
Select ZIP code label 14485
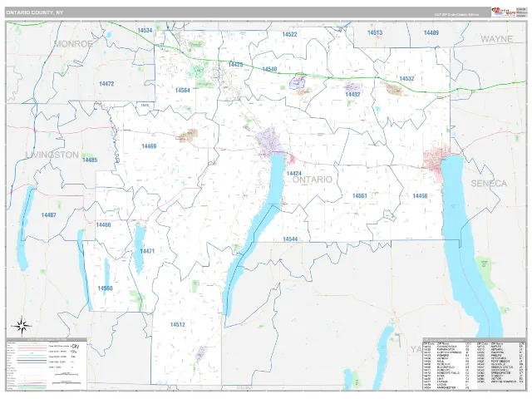[x=90, y=160]
